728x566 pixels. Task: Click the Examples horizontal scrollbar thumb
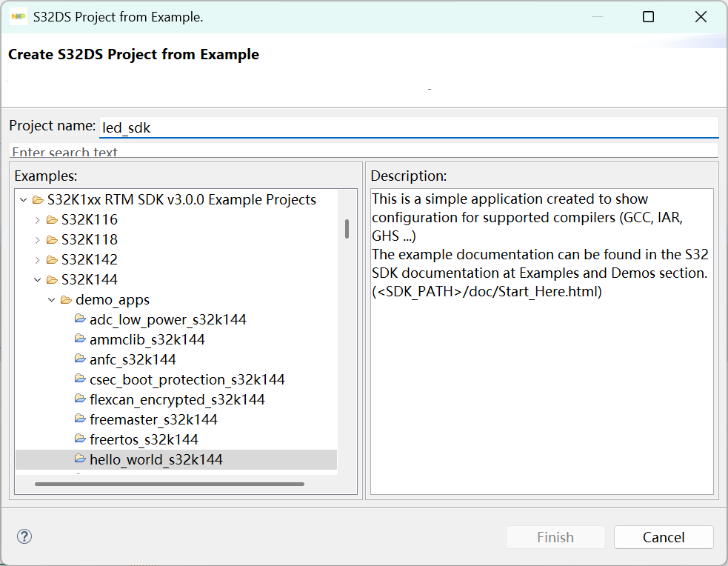170,484
